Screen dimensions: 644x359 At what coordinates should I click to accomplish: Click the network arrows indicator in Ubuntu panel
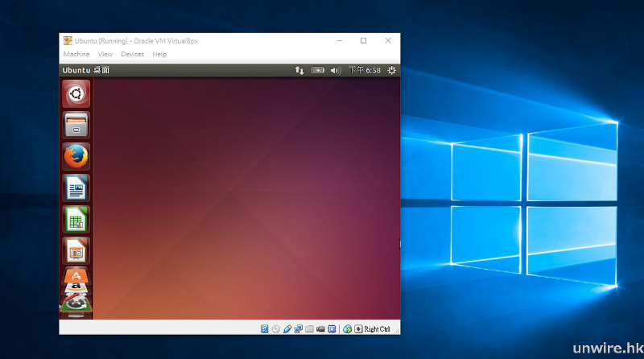pos(299,71)
